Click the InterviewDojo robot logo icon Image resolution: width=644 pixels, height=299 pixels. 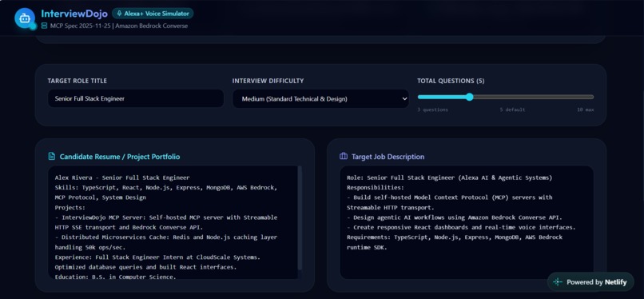click(25, 18)
